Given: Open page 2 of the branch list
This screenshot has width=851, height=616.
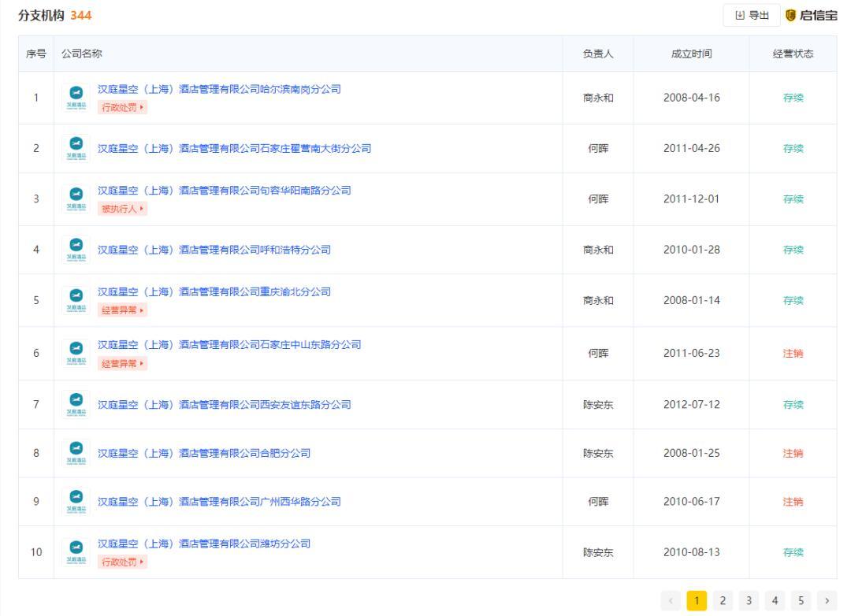Looking at the screenshot, I should [723, 600].
